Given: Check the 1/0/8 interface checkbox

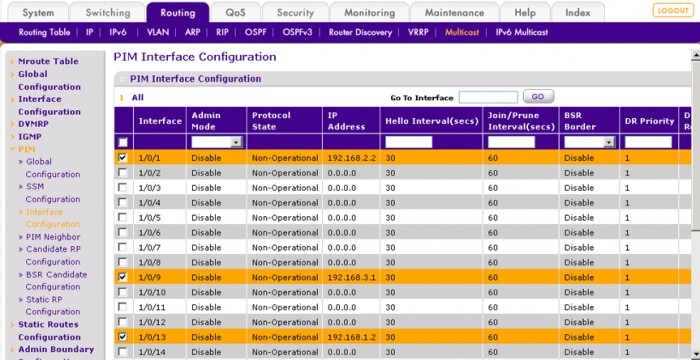Looking at the screenshot, I should pos(123,262).
